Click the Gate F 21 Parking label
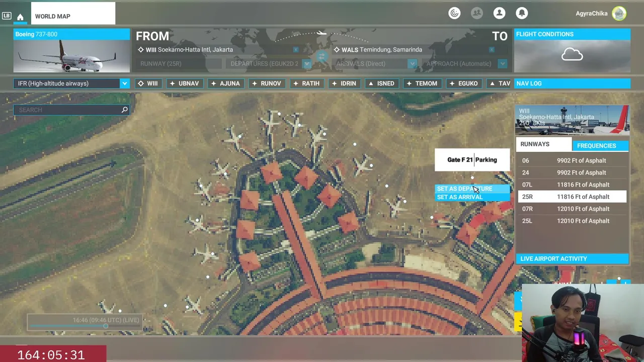This screenshot has width=644, height=362. click(x=472, y=160)
